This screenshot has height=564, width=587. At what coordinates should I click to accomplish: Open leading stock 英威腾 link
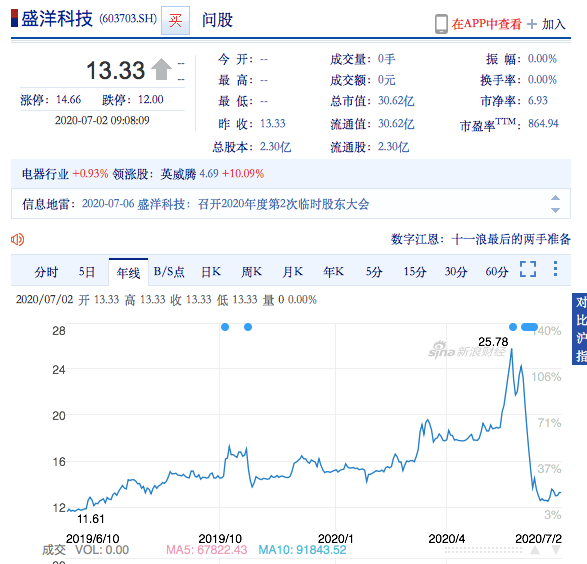(x=178, y=174)
